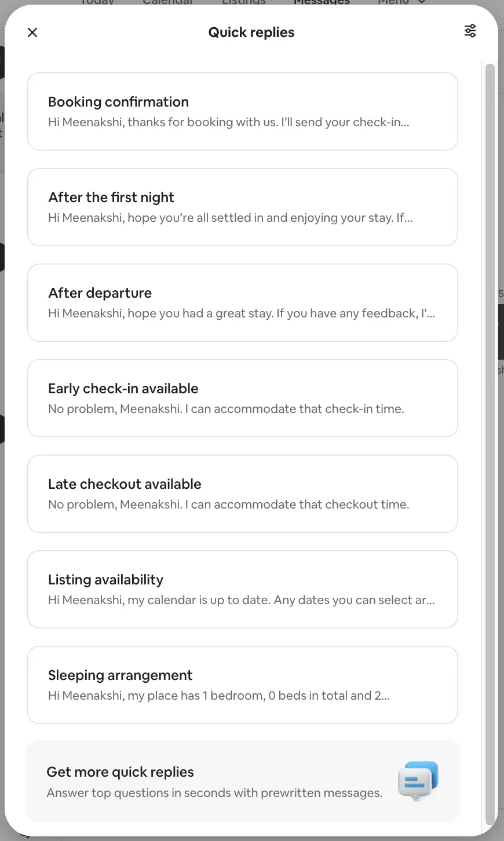Close the Quick replies panel
Viewport: 504px width, 841px height.
coord(32,32)
